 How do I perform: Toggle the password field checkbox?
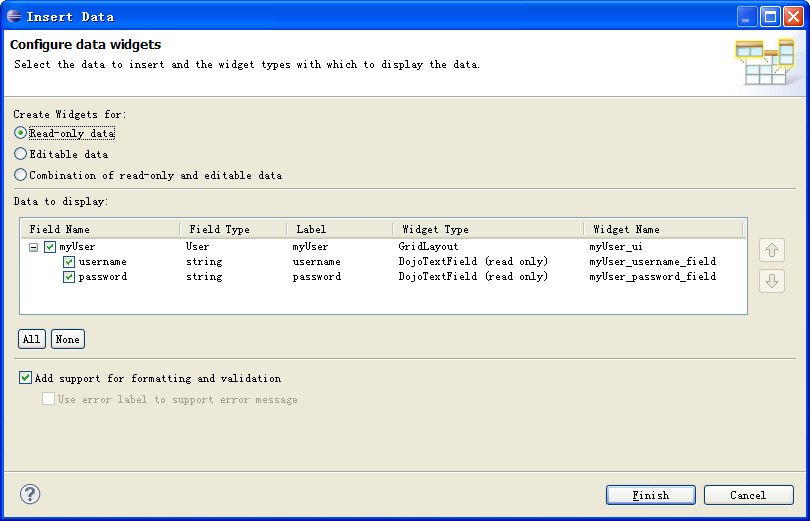[69, 277]
